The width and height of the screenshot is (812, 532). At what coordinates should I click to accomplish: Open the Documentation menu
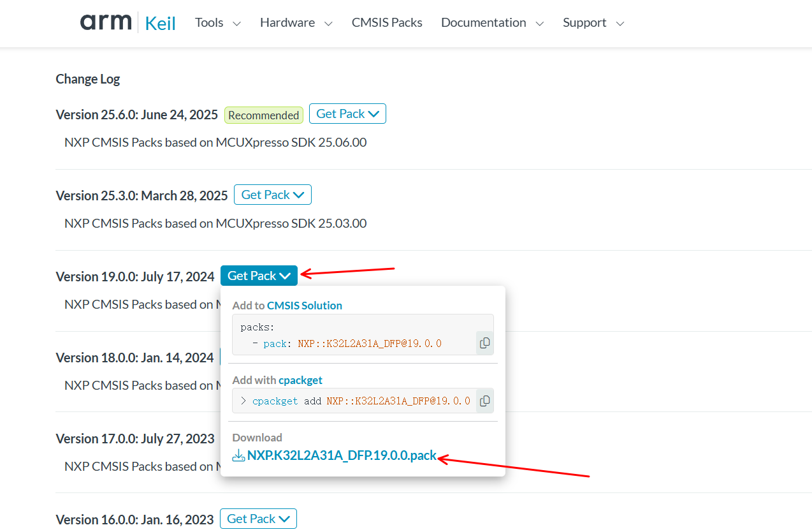(x=492, y=23)
